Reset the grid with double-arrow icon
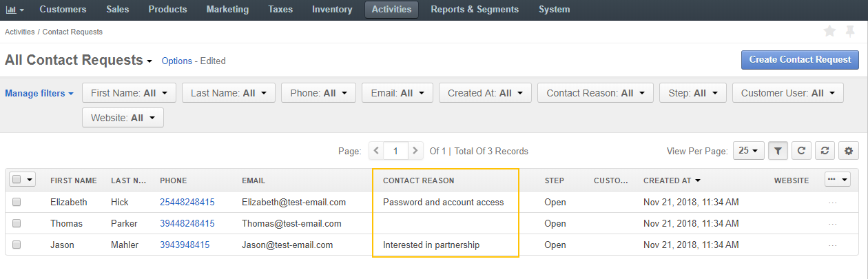Image resolution: width=868 pixels, height=279 pixels. [825, 150]
